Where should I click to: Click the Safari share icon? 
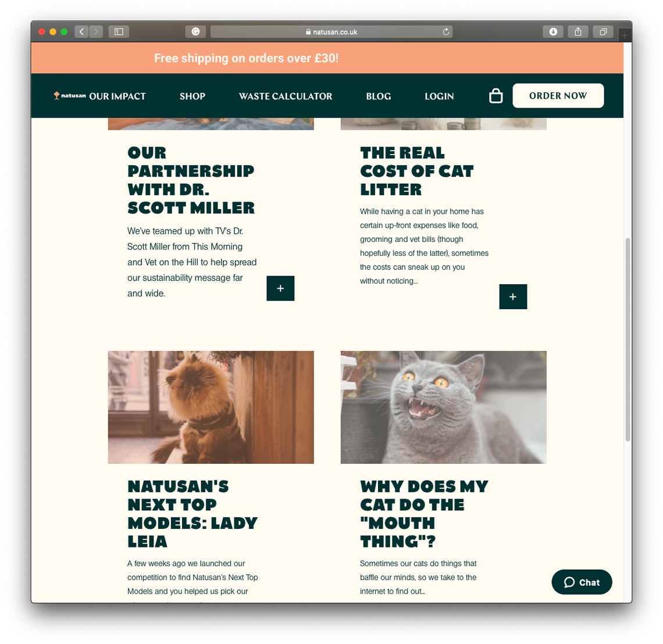coord(578,32)
